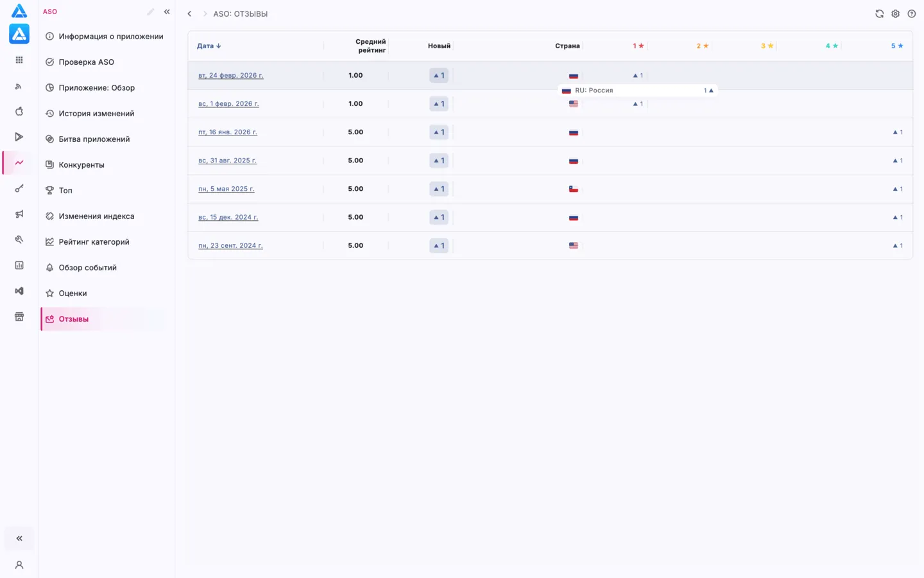Open the bar chart reports rail icon
924x578 pixels.
pyautogui.click(x=19, y=265)
